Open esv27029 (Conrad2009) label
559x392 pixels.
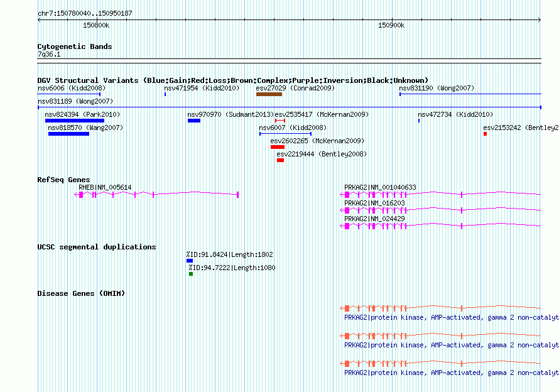(296, 88)
